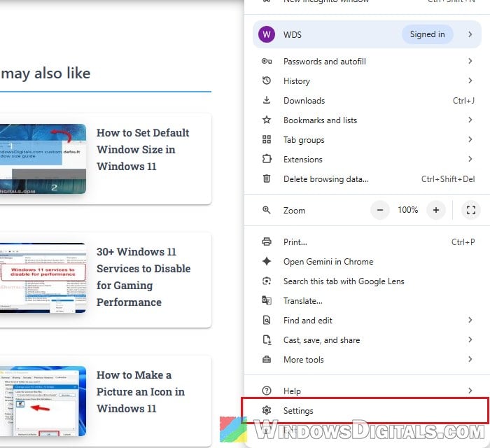Click the Gemini sparkle icon
This screenshot has height=448, width=490.
(x=267, y=261)
